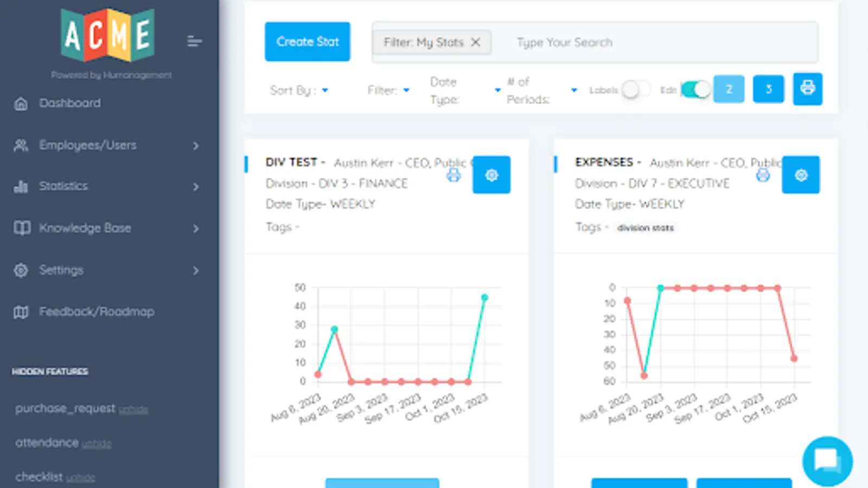
Task: Print all stats using toolbar printer button
Action: tap(807, 88)
